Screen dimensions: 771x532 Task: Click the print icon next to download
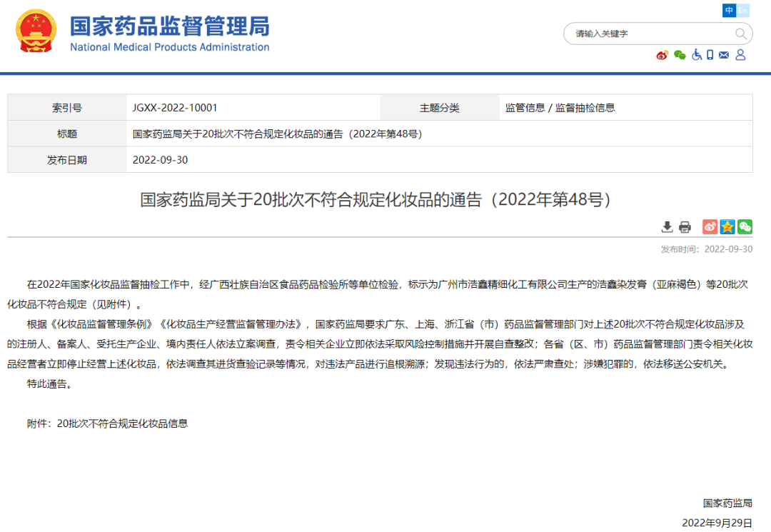685,226
